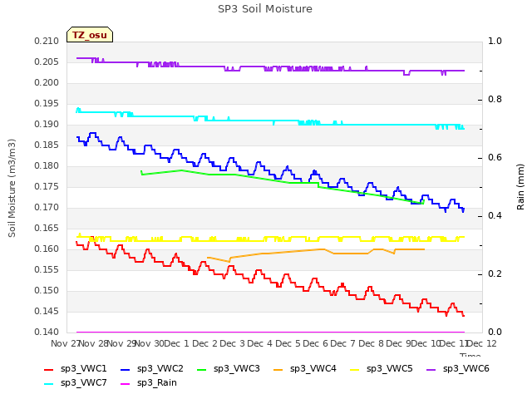Click the red sp3_VWC1 legend swatch
The image size is (532, 399).
tap(49, 369)
